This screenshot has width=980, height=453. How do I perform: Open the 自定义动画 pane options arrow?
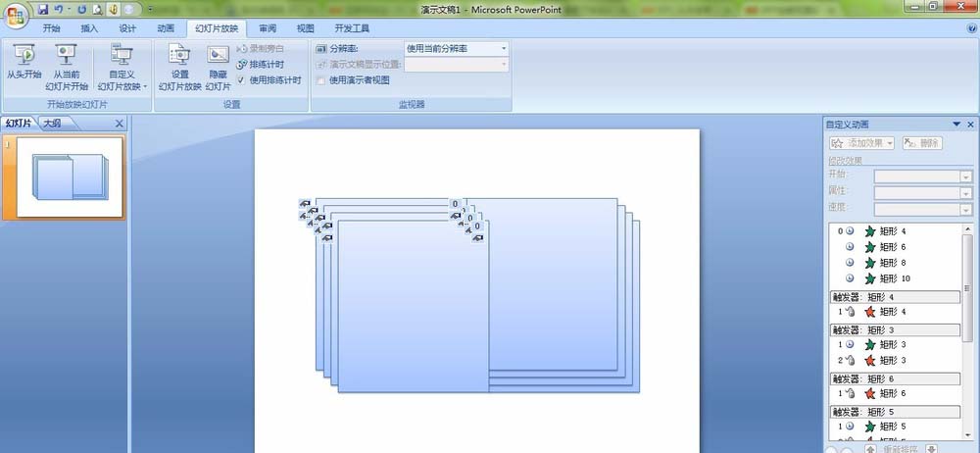956,125
